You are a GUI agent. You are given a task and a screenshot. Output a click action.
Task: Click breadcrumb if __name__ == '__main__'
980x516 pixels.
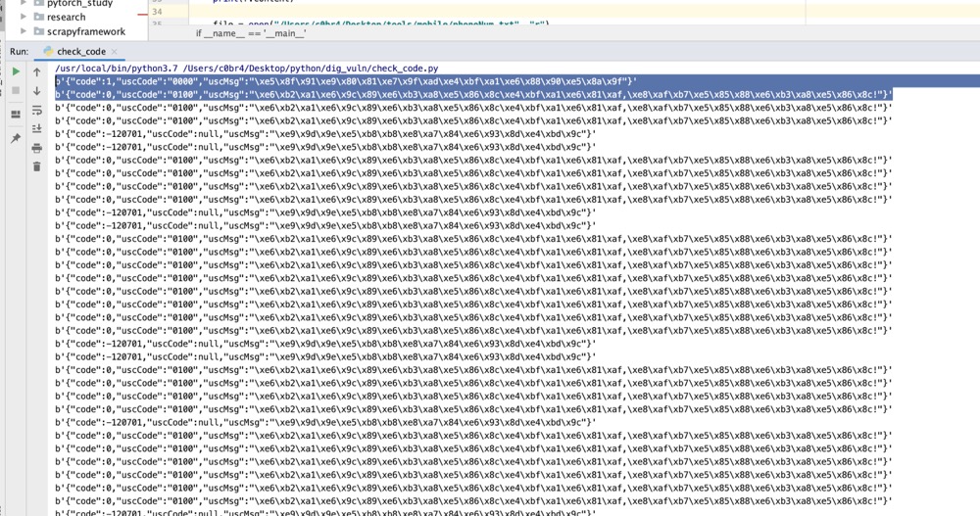(251, 33)
